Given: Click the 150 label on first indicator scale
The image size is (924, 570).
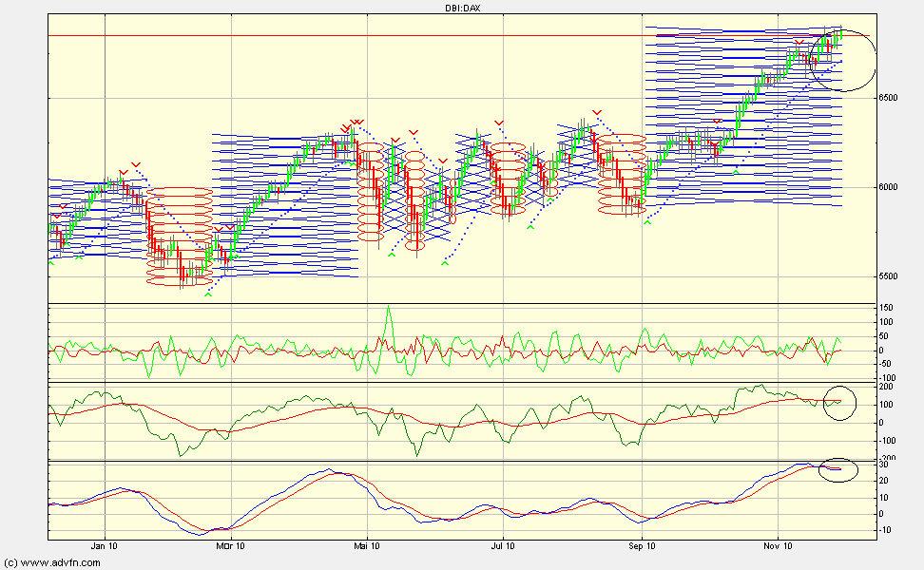Looking at the screenshot, I should [x=887, y=309].
